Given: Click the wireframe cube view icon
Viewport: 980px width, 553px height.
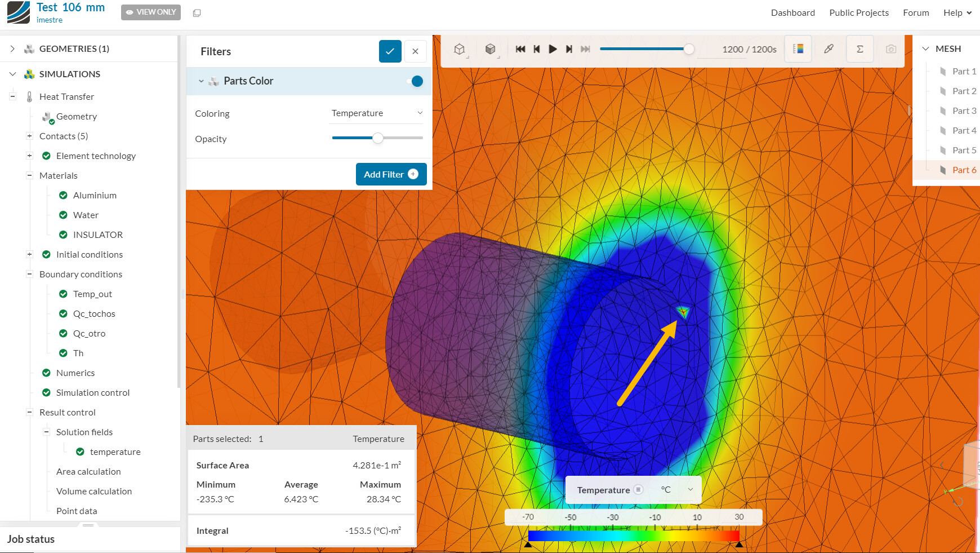Looking at the screenshot, I should (x=460, y=49).
